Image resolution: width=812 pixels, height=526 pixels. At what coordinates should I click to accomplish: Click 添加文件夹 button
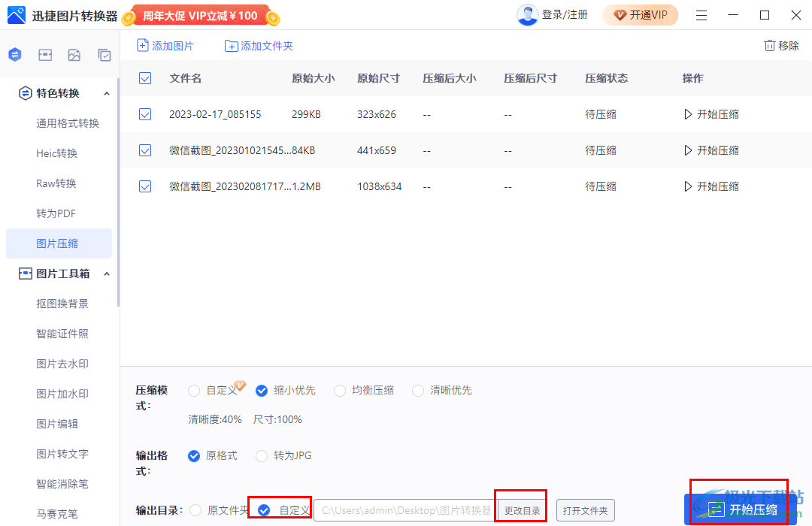[x=259, y=46]
